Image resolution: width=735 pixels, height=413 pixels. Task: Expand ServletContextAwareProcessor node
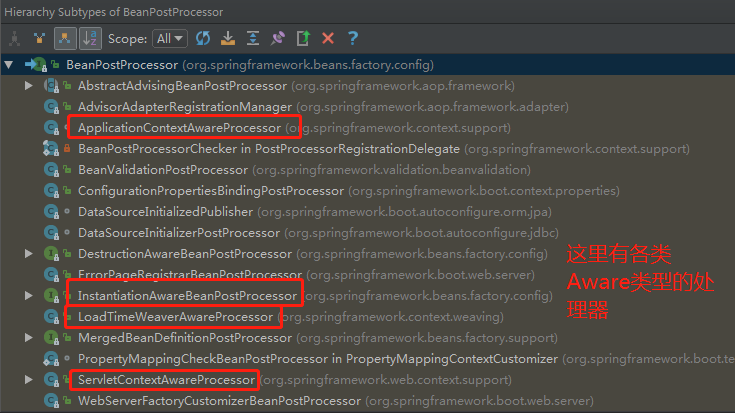[29, 380]
